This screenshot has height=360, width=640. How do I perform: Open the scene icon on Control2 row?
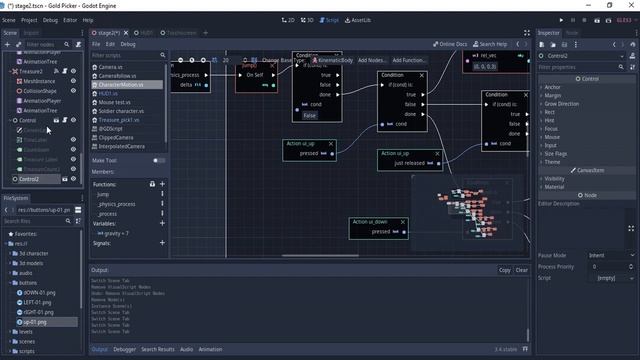coord(64,179)
